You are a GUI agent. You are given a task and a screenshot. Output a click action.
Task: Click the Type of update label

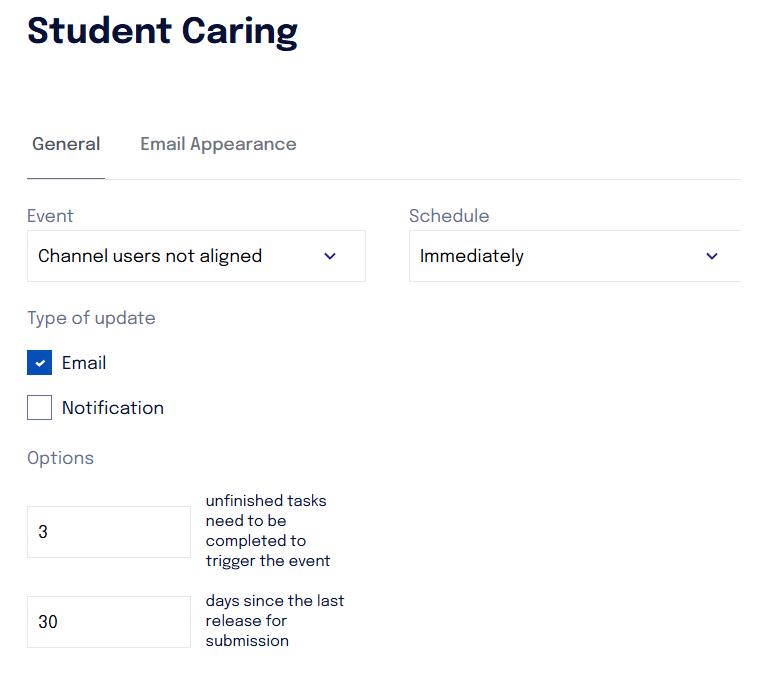pyautogui.click(x=91, y=318)
